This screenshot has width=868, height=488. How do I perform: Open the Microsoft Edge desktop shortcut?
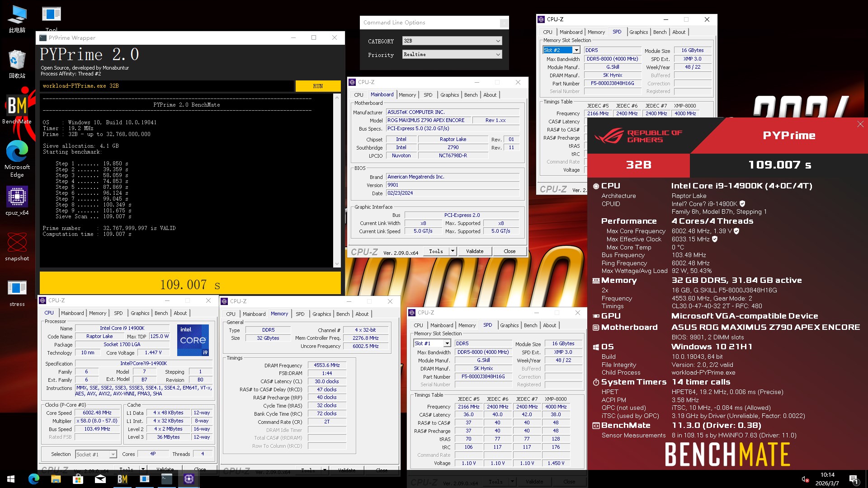click(17, 159)
